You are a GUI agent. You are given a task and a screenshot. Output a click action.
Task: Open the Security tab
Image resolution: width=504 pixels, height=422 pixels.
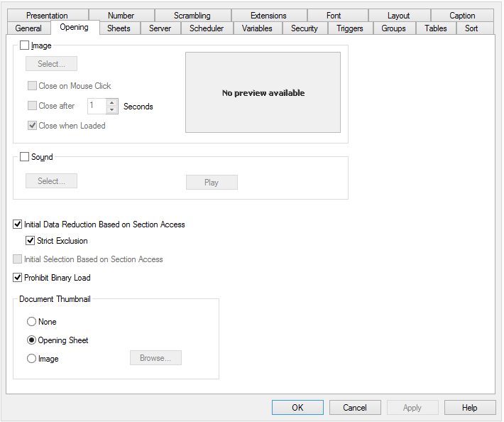click(305, 28)
